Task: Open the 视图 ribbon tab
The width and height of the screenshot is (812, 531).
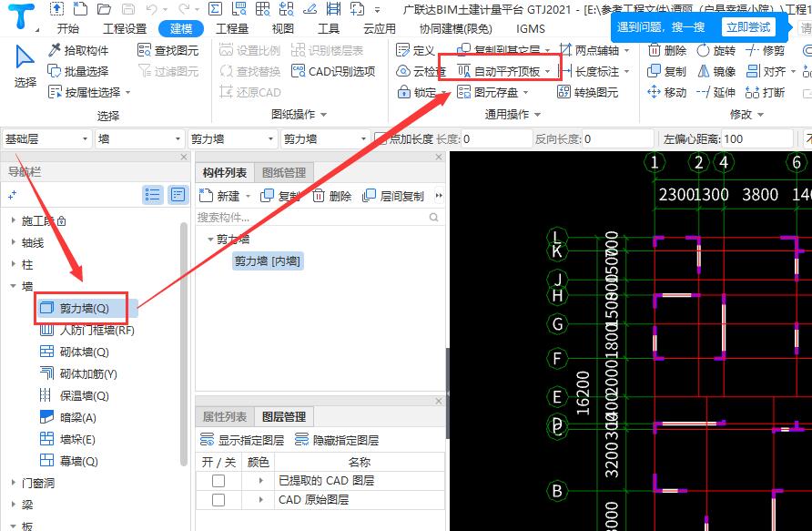Action: point(283,28)
